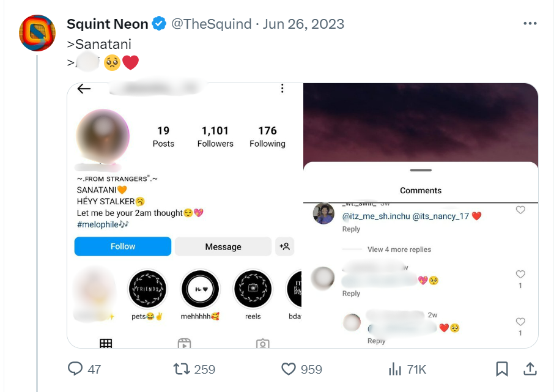
Task: Click the blue Follow button
Action: pyautogui.click(x=122, y=246)
